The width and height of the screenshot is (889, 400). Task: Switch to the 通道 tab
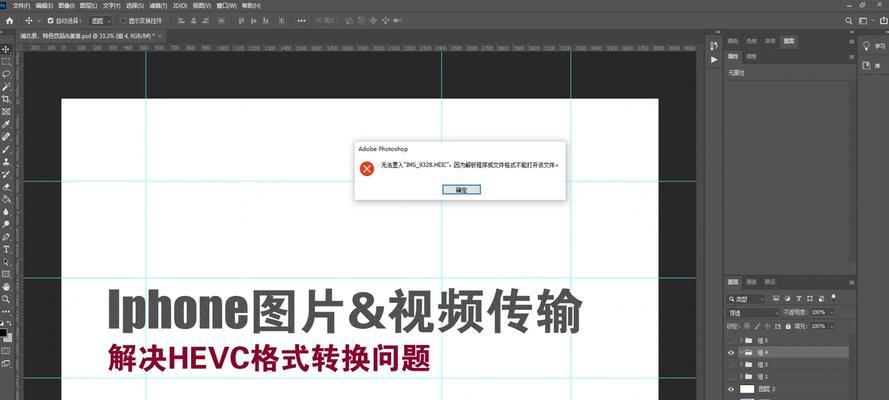pos(751,282)
